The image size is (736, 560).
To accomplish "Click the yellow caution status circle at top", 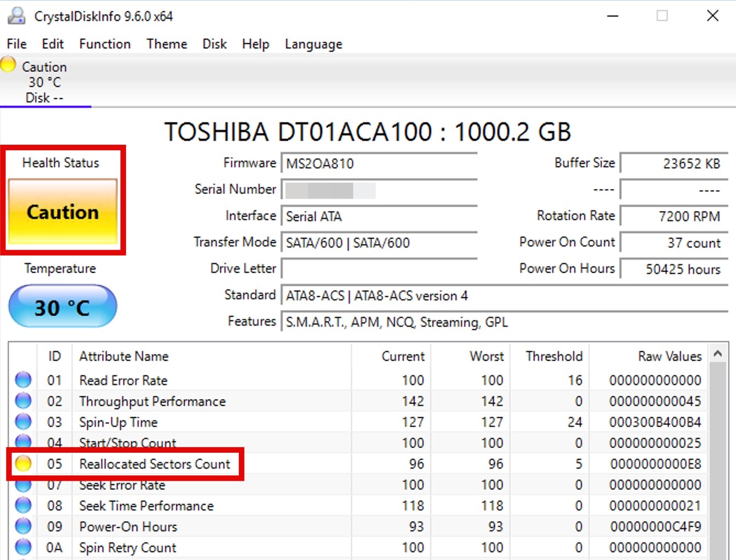I will pos(8,64).
